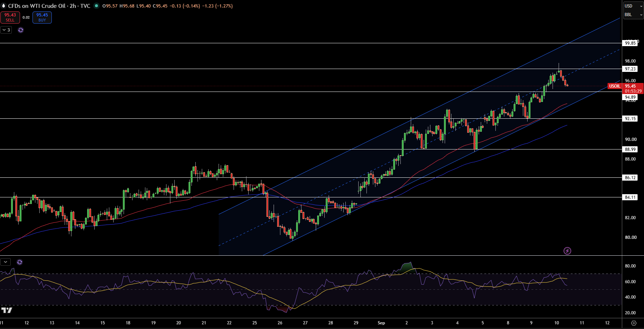Screen dimensions: 644x329
Task: Select the 92.15 horizontal line price label
Action: 630,119
